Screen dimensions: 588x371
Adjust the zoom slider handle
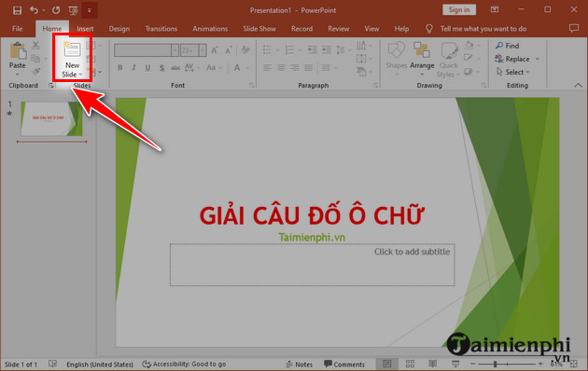click(x=496, y=364)
